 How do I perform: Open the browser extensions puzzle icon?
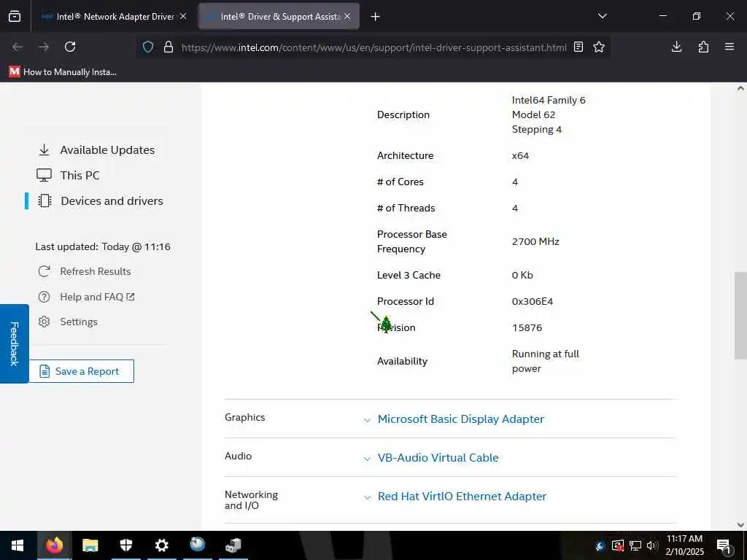(703, 47)
